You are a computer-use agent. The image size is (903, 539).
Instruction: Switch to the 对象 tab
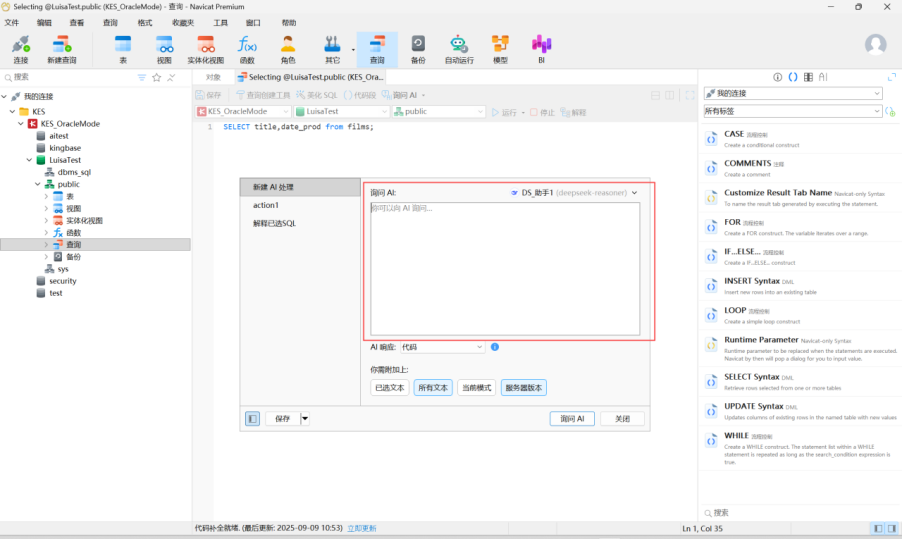click(x=213, y=77)
